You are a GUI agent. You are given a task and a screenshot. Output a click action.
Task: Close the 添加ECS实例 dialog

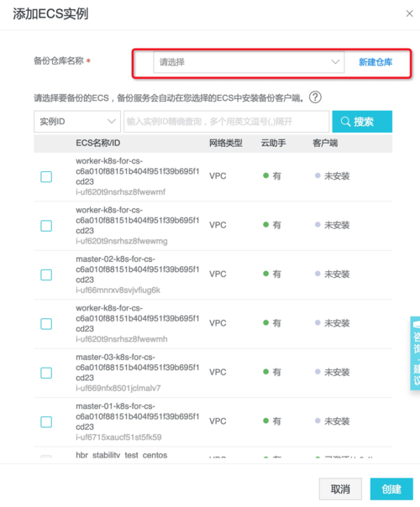click(x=409, y=13)
